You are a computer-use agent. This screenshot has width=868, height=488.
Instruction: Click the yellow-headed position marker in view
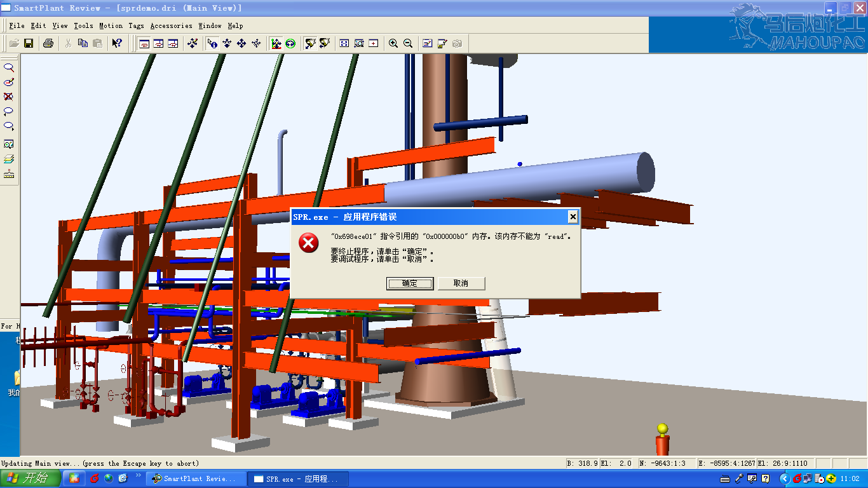click(663, 439)
